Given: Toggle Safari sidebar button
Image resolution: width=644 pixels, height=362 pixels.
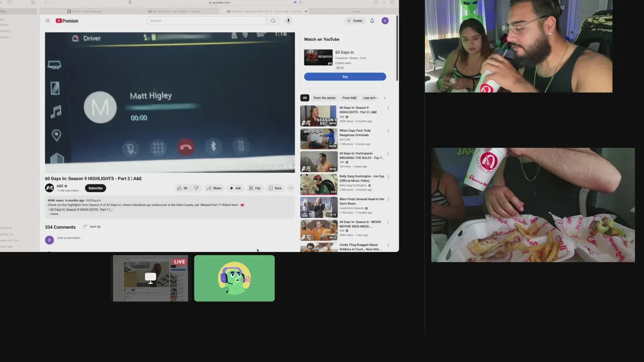Looking at the screenshot, I should pyautogui.click(x=9, y=3).
